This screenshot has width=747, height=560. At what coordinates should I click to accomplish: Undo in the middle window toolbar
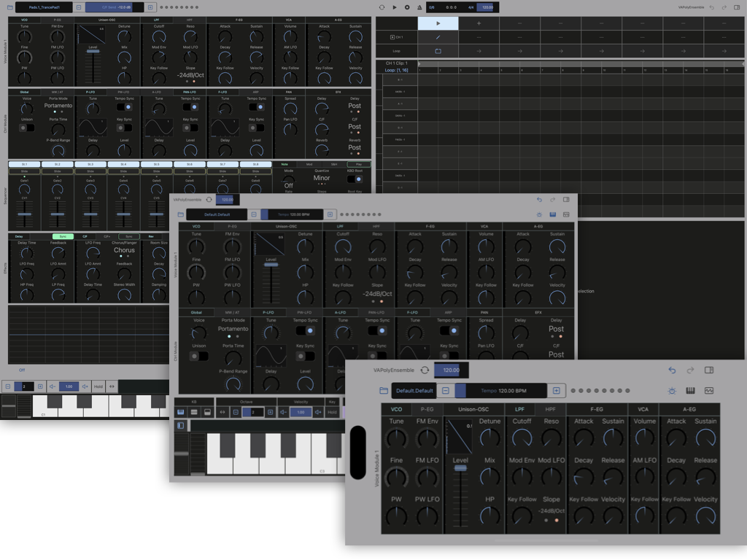[x=539, y=200]
